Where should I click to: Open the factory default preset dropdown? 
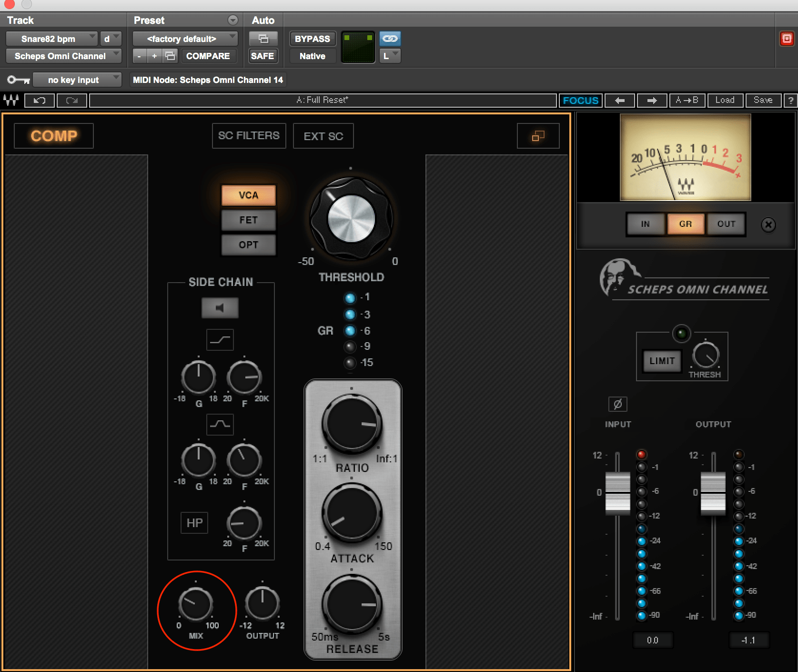click(185, 39)
